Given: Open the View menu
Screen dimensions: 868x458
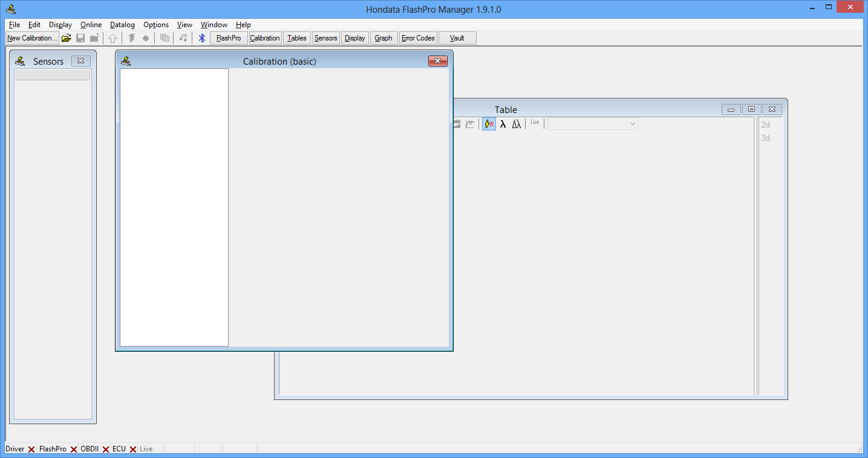Looking at the screenshot, I should tap(184, 25).
